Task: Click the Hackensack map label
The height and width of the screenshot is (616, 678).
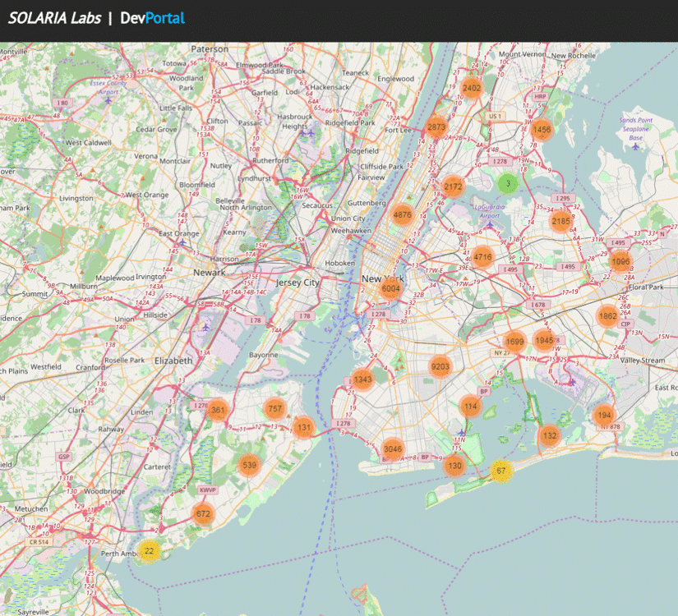Action: (330, 87)
